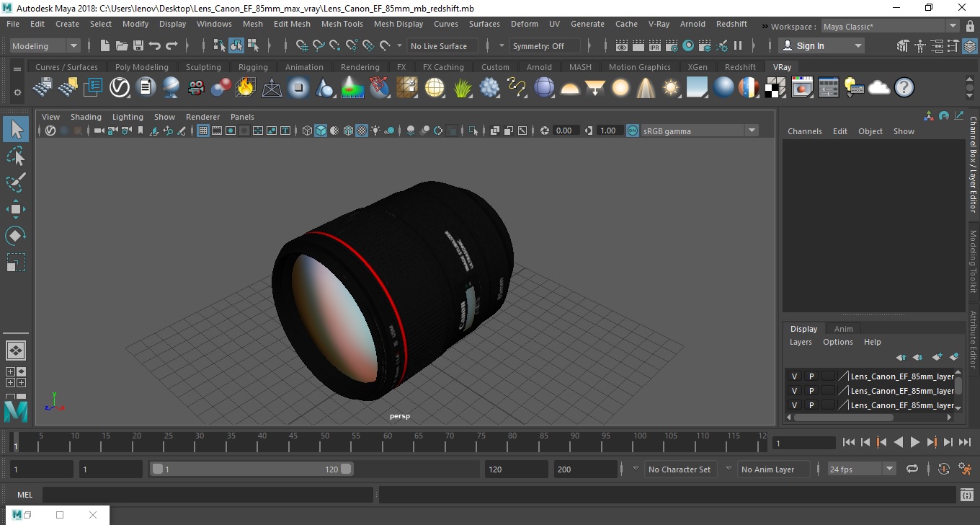980x525 pixels.
Task: Jump to the start of playback range
Action: click(x=848, y=442)
